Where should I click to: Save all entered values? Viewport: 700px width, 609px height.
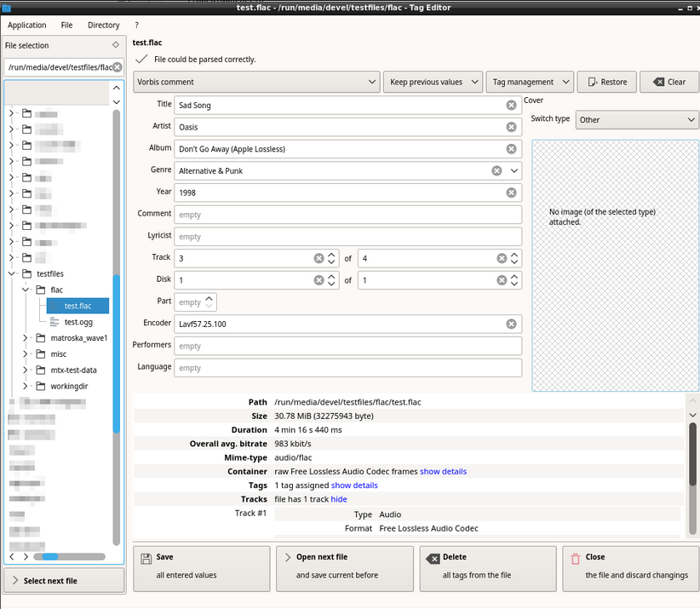(x=202, y=568)
